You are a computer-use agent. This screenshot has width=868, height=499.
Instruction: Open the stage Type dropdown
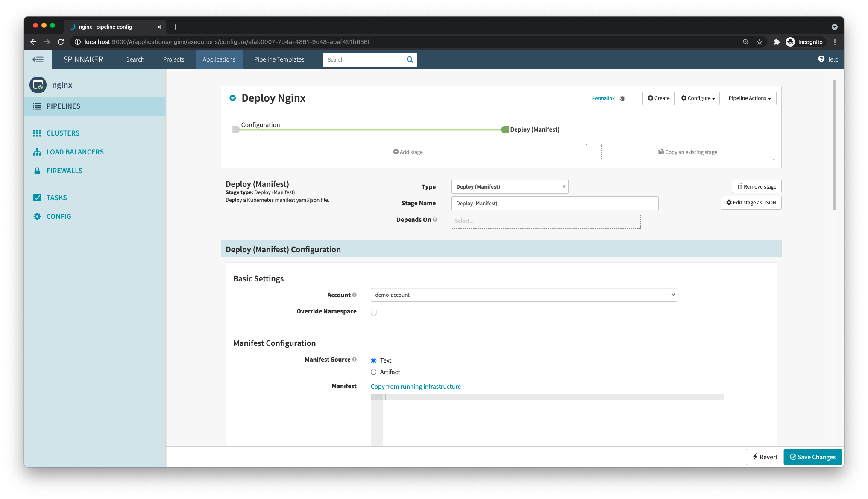(x=510, y=187)
